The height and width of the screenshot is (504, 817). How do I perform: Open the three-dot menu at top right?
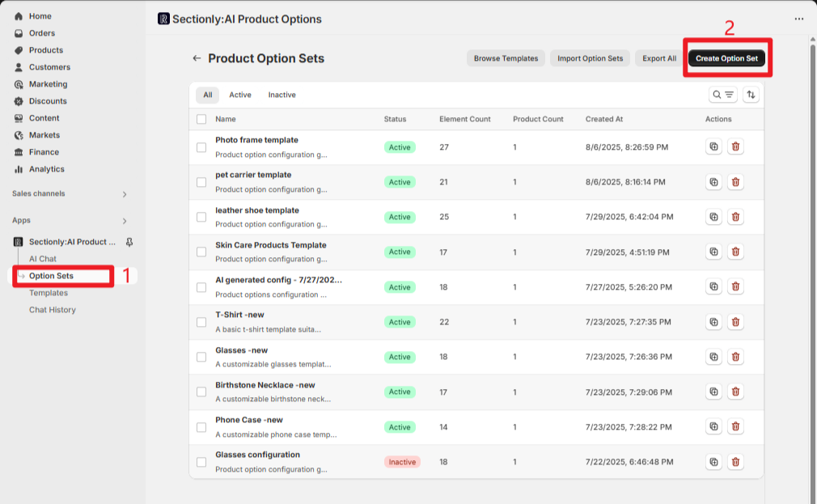[x=799, y=19]
